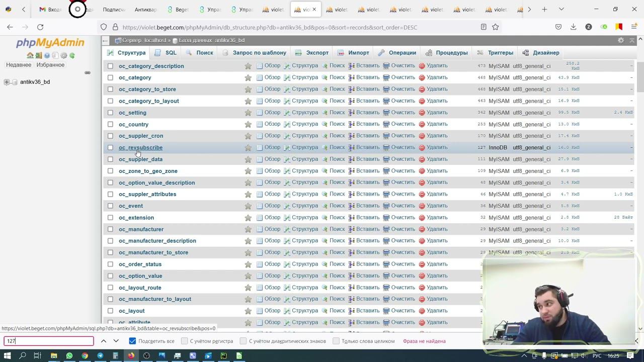The width and height of the screenshot is (644, 362).
Task: Open Запрос по шаблону tab
Action: pyautogui.click(x=254, y=52)
